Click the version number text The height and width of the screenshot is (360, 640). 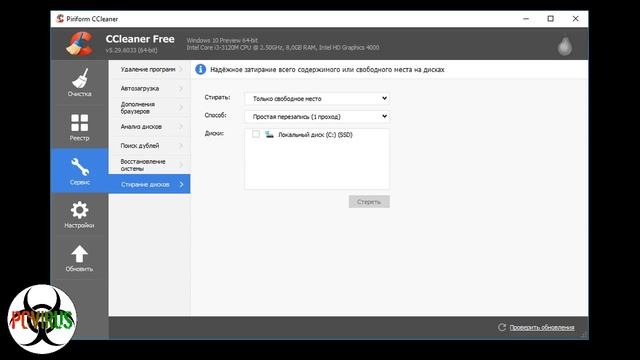click(x=131, y=50)
